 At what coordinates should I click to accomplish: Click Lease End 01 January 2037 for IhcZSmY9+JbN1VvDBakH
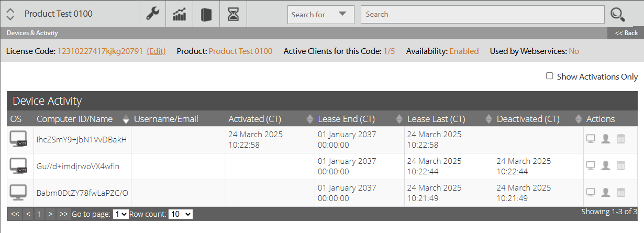(347, 139)
